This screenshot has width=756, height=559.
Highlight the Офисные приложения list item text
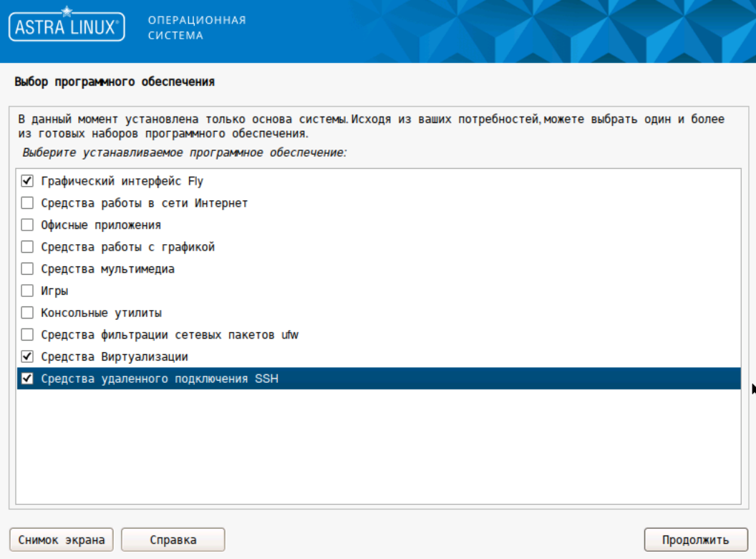tap(101, 225)
